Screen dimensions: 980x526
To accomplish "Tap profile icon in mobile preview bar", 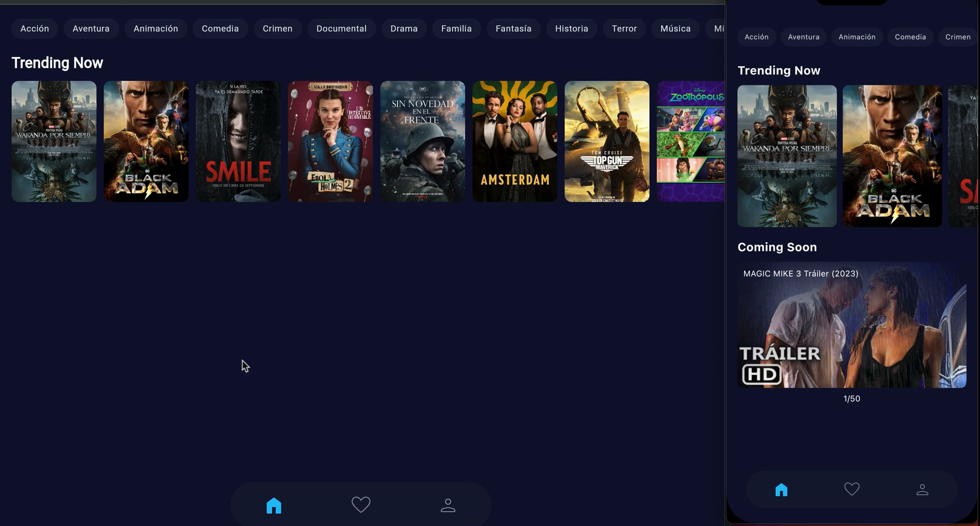I will [x=922, y=490].
